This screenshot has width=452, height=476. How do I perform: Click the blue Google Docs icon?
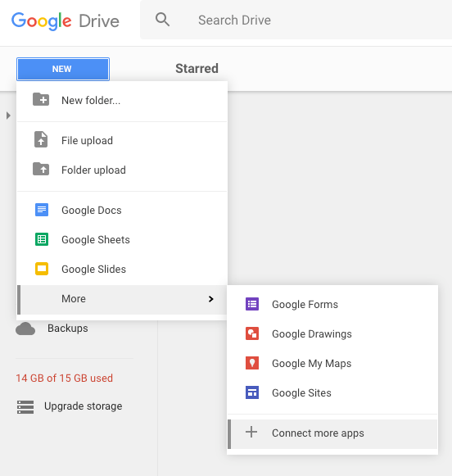pos(42,210)
